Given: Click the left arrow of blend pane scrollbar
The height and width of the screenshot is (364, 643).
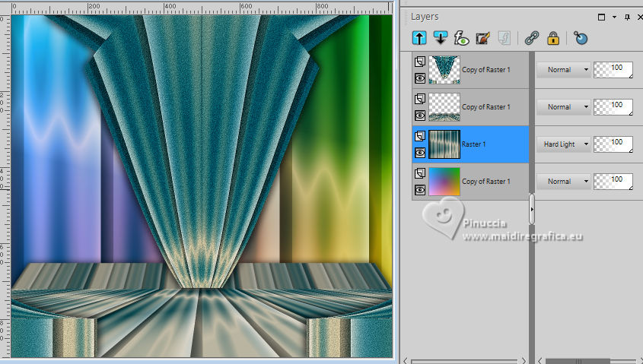Looking at the screenshot, I should tap(540, 361).
